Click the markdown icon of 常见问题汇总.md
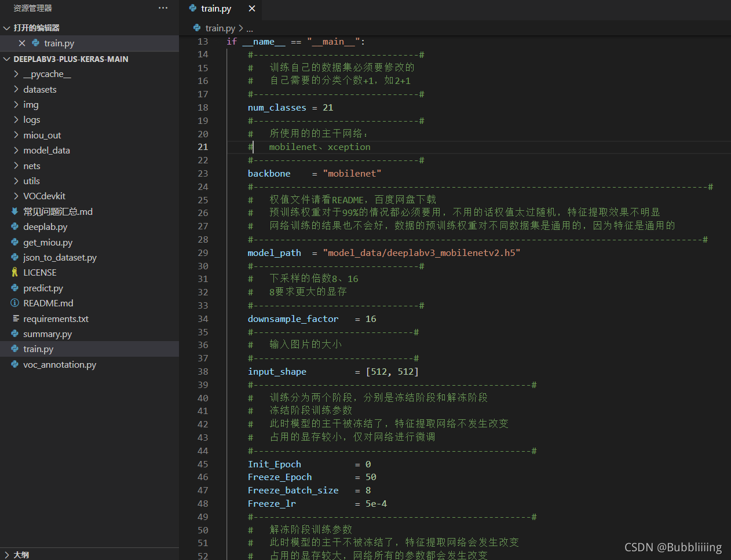Image resolution: width=731 pixels, height=560 pixels. tap(15, 212)
